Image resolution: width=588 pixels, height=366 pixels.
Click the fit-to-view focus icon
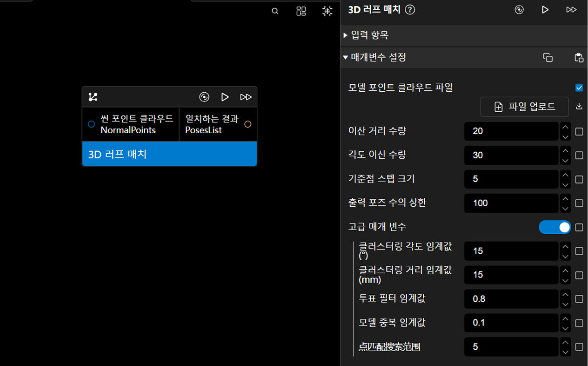(327, 11)
